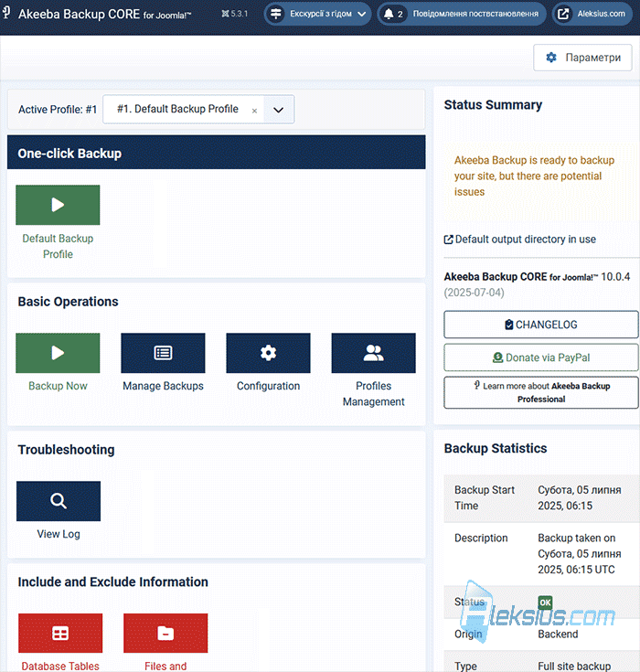Viewport: 640px width, 672px height.
Task: Click the Profiles Management label
Action: 373,394
